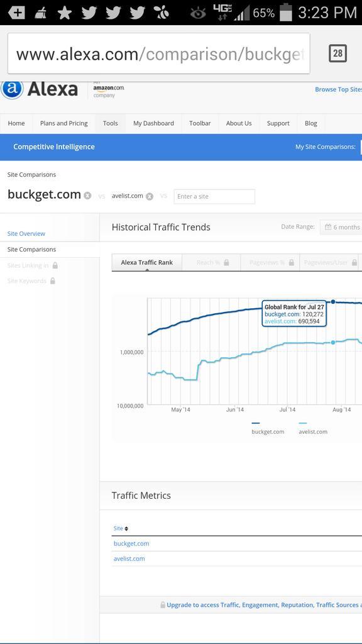
Task: Click the amazon.com company logo
Action: click(x=108, y=91)
